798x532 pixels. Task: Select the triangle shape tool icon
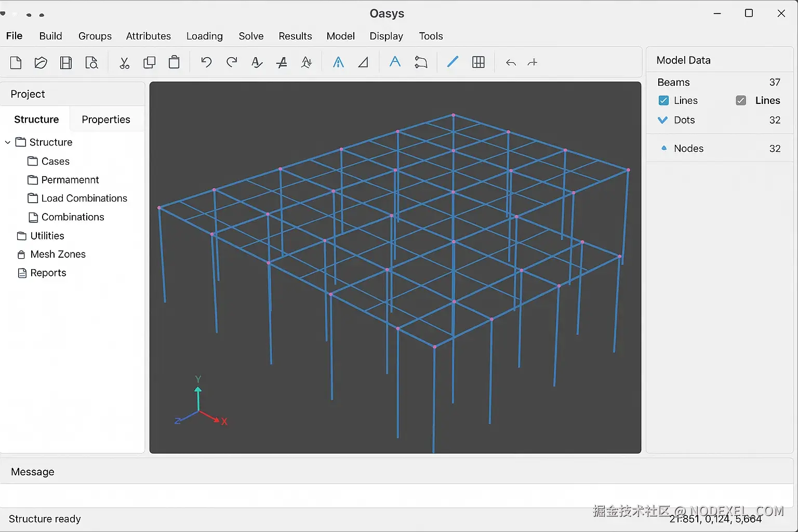click(x=363, y=62)
